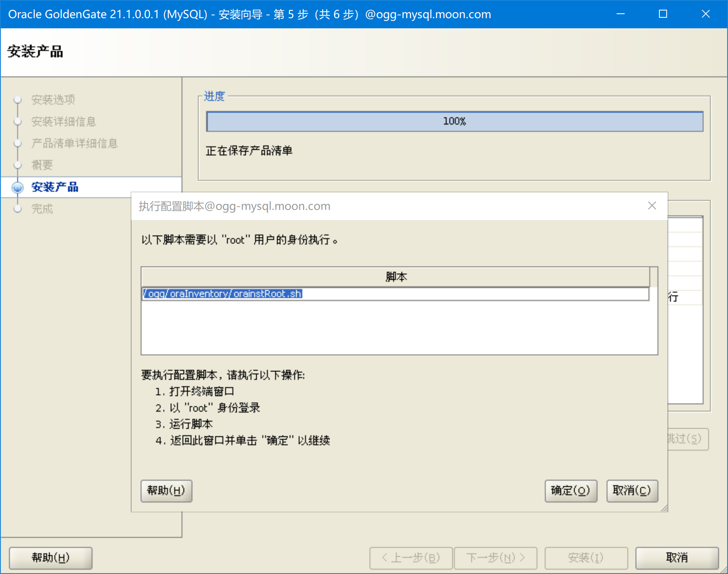
Task: Click the 跳过(S) button behind the dialog
Action: tap(688, 439)
